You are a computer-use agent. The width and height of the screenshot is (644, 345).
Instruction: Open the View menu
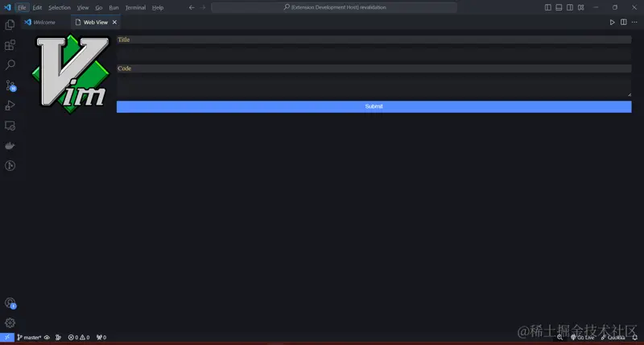click(83, 7)
